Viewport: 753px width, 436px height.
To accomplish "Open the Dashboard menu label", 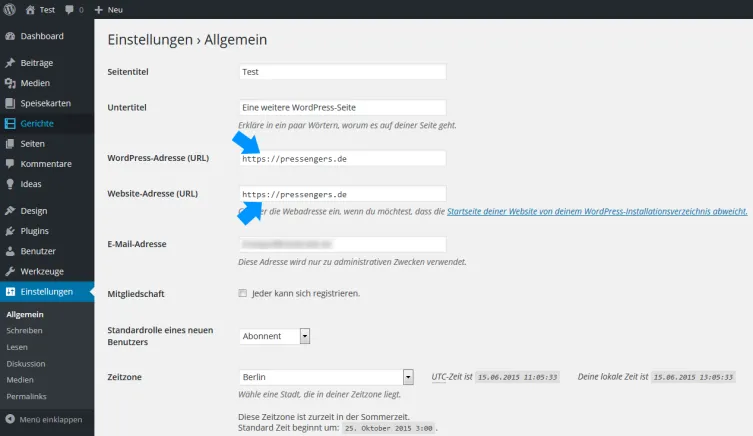I will point(42,36).
